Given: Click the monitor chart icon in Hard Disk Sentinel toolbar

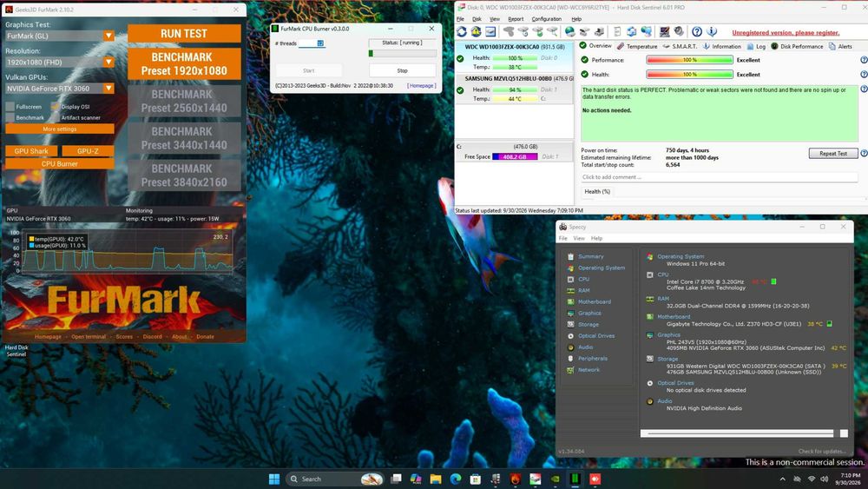Looking at the screenshot, I should (664, 32).
